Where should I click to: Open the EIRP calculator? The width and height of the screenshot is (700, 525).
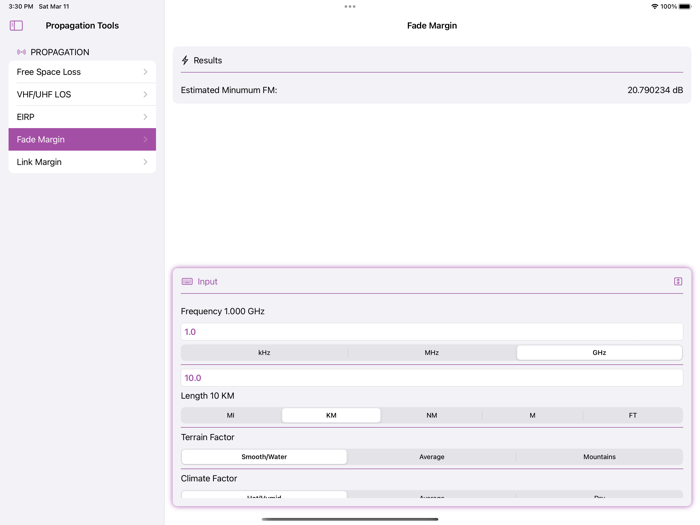[x=82, y=117]
